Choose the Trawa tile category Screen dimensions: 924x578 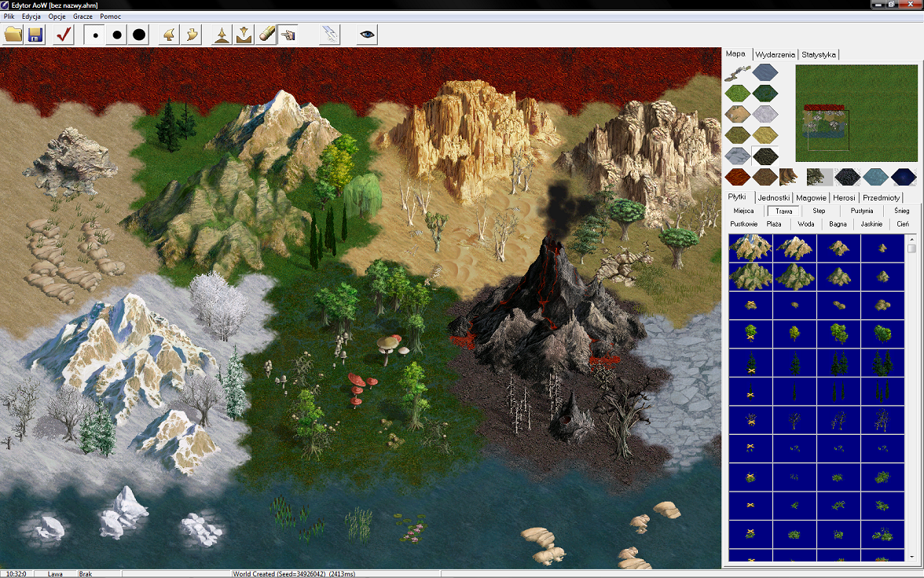pyautogui.click(x=784, y=211)
